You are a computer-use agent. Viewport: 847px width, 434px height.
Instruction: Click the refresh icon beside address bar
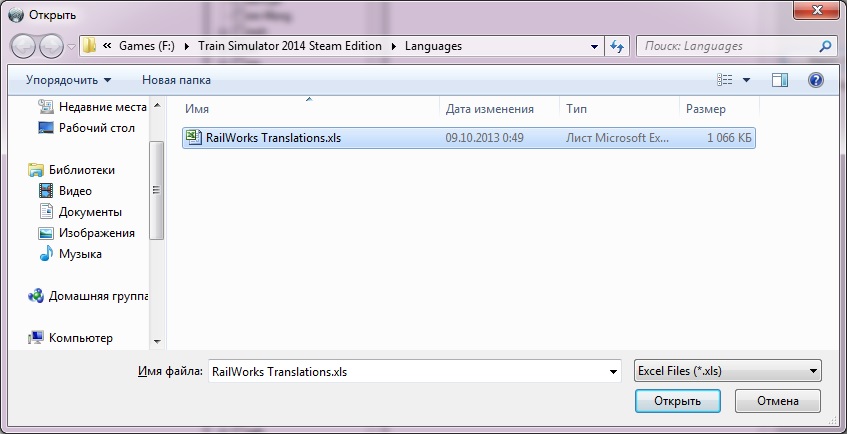point(617,46)
